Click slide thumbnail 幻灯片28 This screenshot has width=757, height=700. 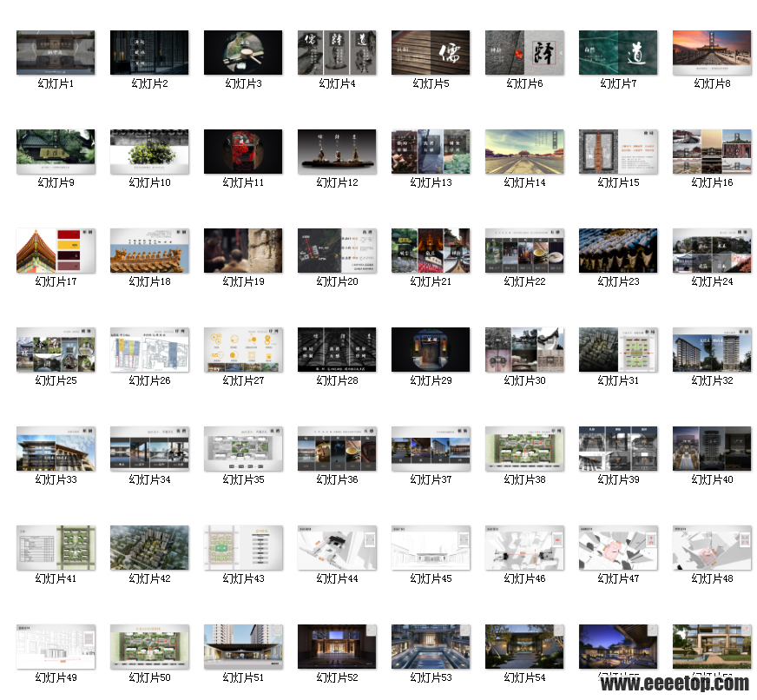point(337,350)
